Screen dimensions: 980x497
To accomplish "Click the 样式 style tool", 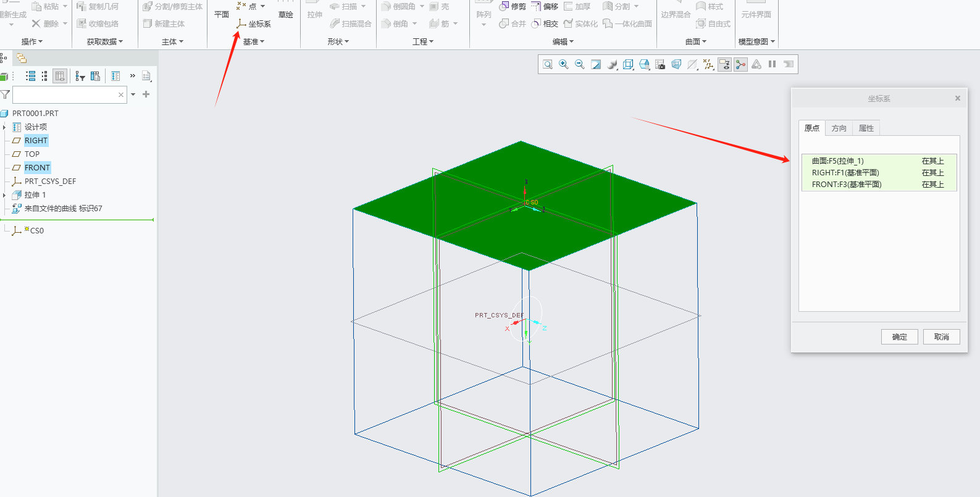I will click(x=709, y=6).
